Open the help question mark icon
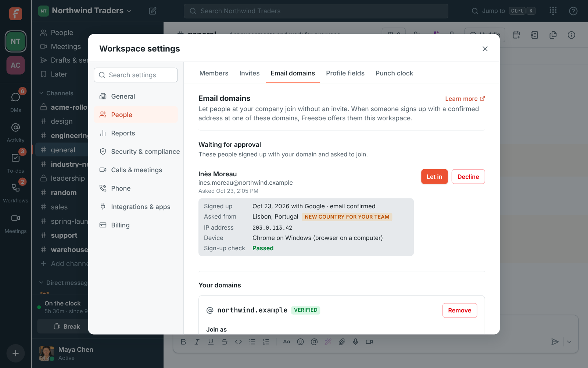Viewport: 588px width, 368px height. coord(573,11)
